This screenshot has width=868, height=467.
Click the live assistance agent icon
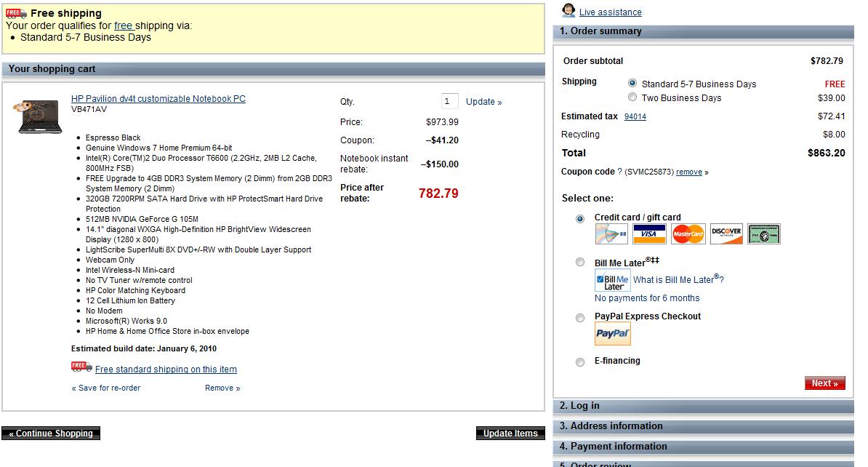point(568,10)
